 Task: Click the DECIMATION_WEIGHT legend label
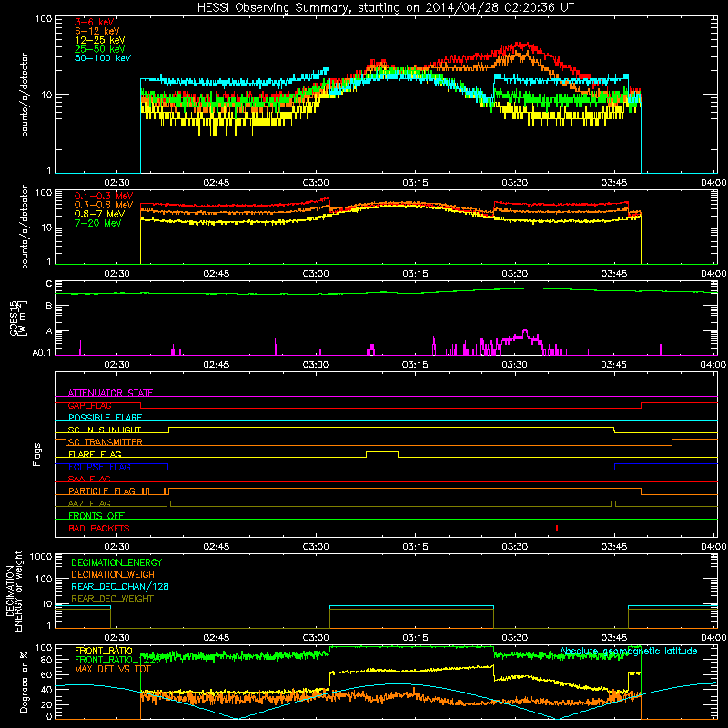(116, 574)
